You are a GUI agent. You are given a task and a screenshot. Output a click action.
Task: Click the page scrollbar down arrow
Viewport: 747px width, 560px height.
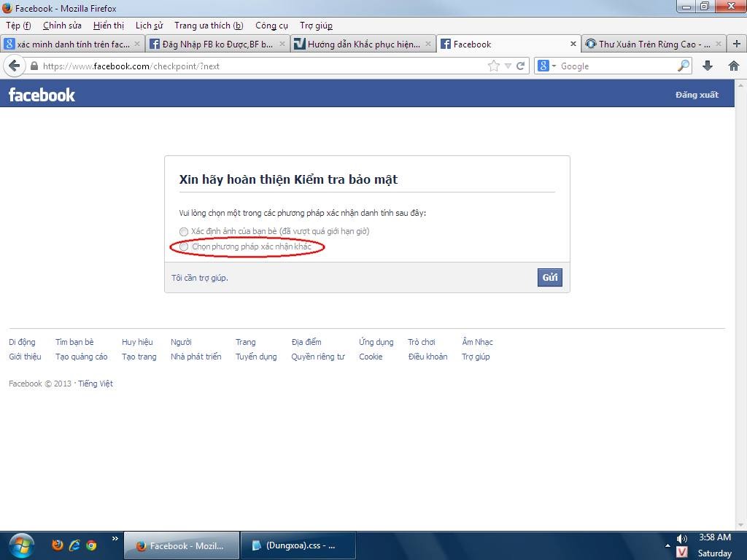(x=741, y=525)
